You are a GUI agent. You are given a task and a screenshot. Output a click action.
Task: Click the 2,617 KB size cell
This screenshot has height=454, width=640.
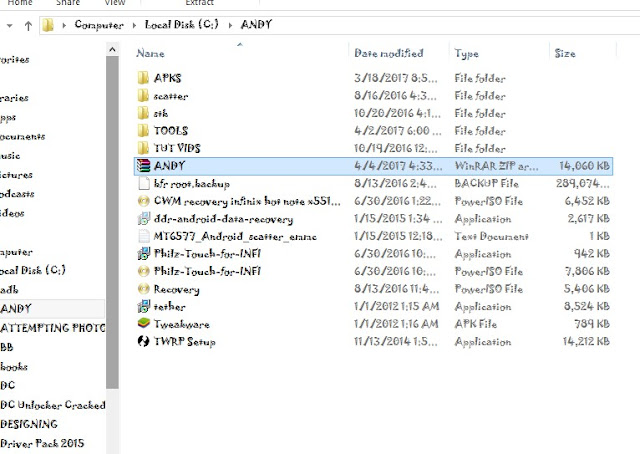click(589, 218)
